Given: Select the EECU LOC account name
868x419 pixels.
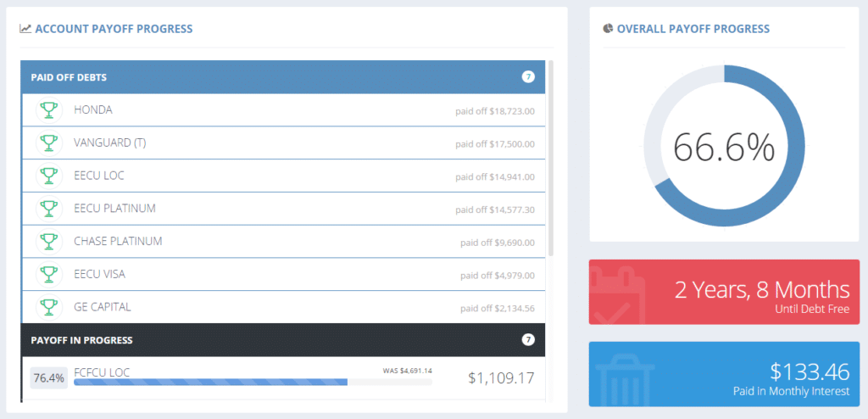Looking at the screenshot, I should pos(99,176).
